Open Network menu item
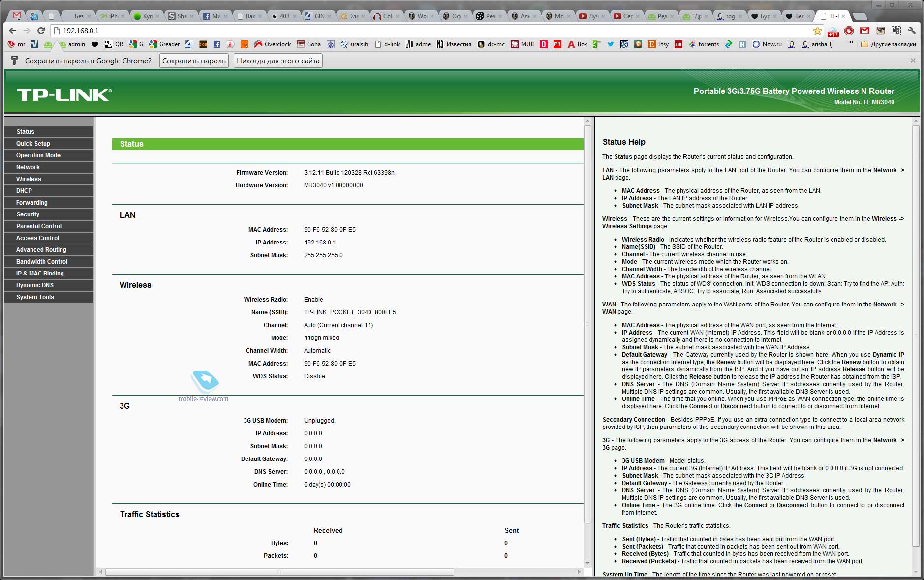924x580 pixels. [49, 167]
